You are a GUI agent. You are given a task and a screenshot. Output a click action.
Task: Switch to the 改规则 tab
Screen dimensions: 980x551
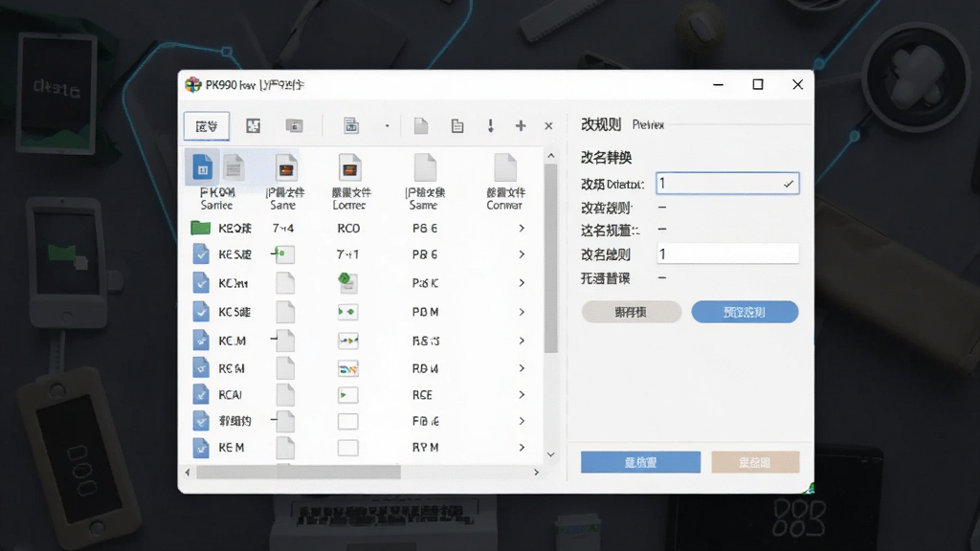point(601,125)
